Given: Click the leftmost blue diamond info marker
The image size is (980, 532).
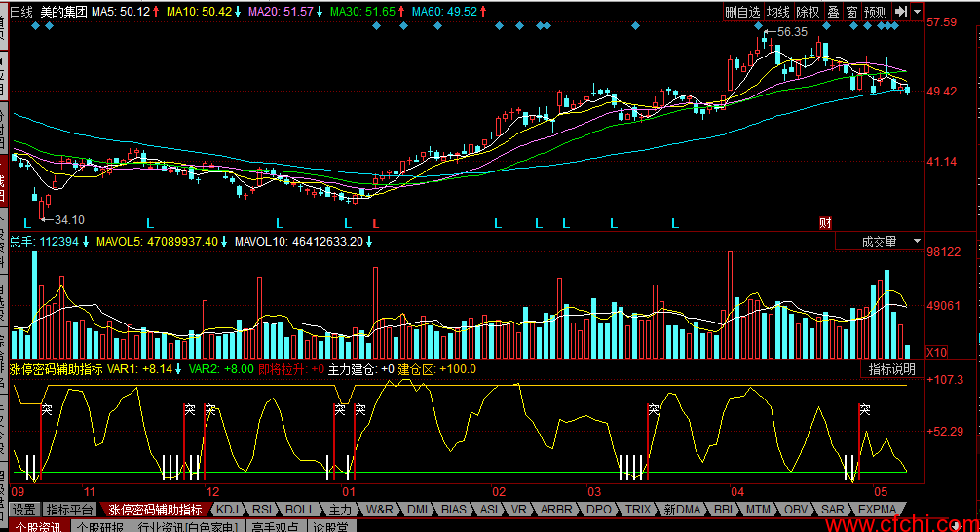Looking at the screenshot, I should (36, 25).
